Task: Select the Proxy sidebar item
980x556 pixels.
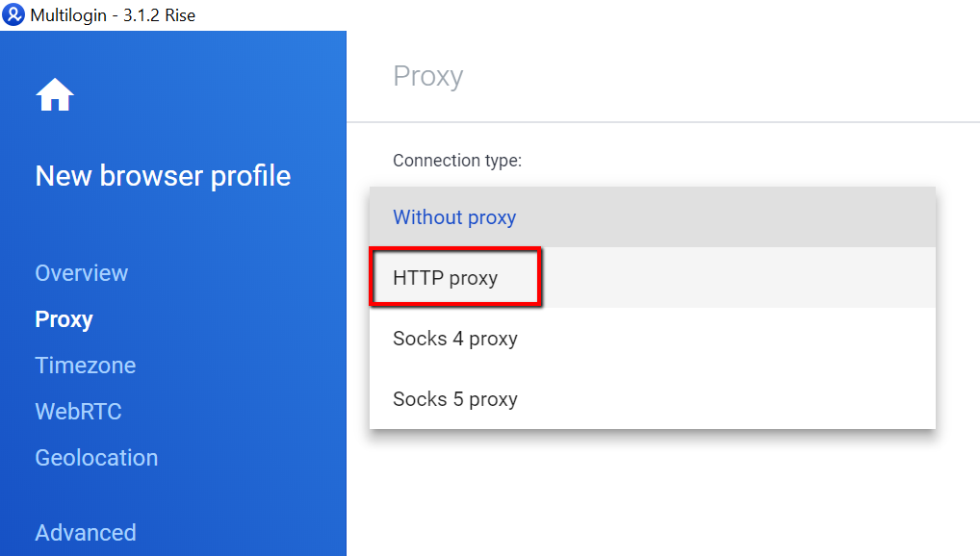Action: pyautogui.click(x=64, y=319)
